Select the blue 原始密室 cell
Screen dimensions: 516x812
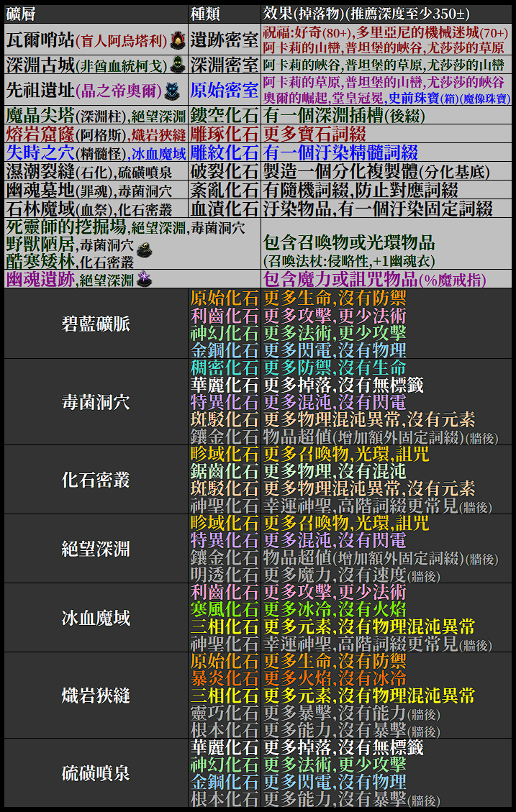pyautogui.click(x=224, y=91)
